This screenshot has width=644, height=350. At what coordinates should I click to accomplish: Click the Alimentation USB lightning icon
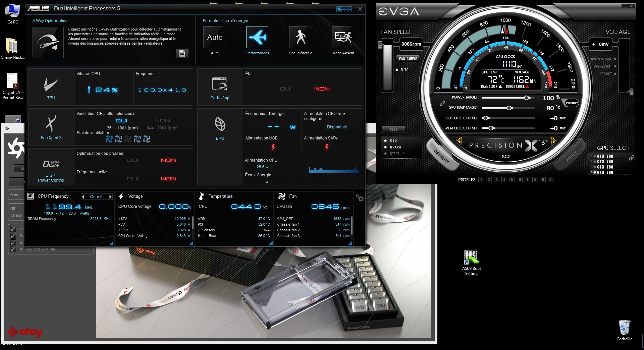(x=273, y=147)
